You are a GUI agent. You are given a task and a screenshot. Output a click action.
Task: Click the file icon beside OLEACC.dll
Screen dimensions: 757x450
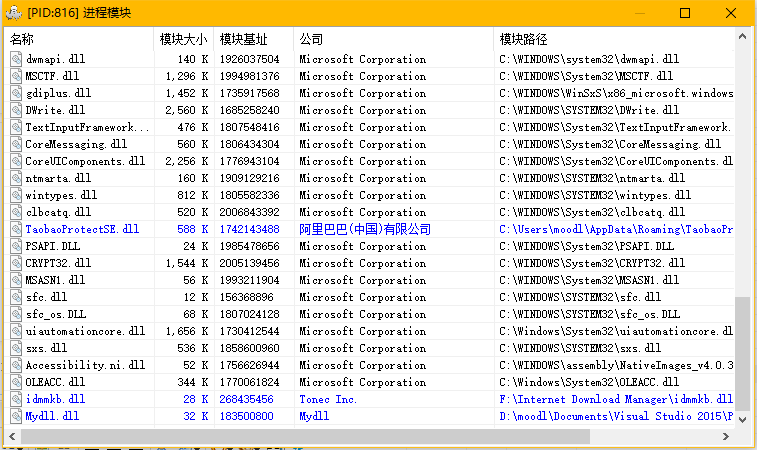click(16, 382)
